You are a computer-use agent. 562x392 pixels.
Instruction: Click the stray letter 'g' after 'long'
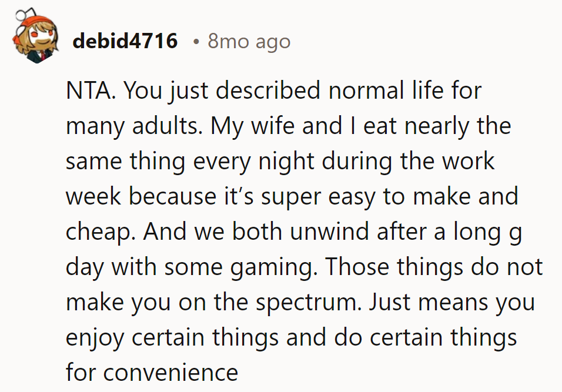coord(516,233)
